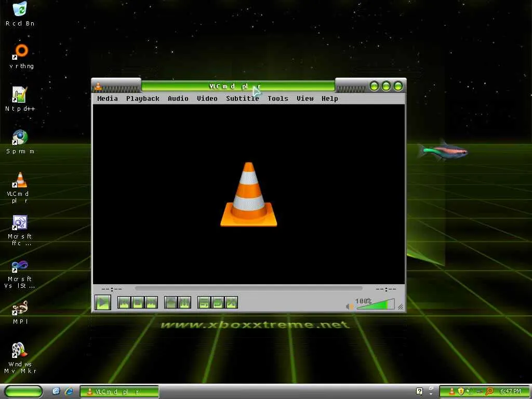Click VLC media player taskbar button
Screen dimensions: 532x399
click(x=119, y=392)
